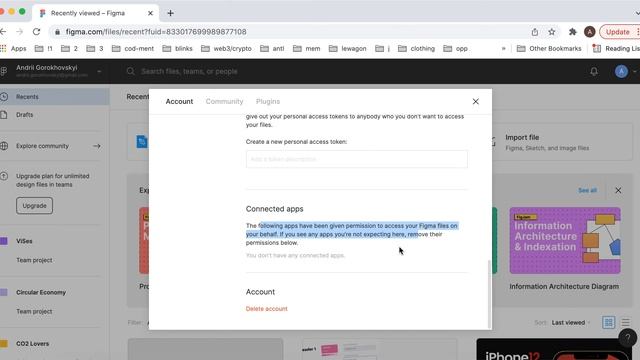Open the cod-ment bookmark folder
640x360 pixels.
133,49
